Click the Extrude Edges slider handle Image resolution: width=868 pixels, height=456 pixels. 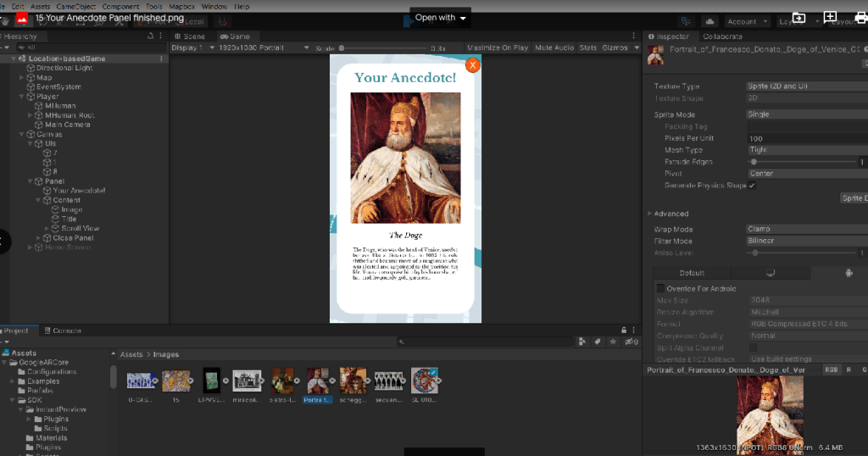754,162
